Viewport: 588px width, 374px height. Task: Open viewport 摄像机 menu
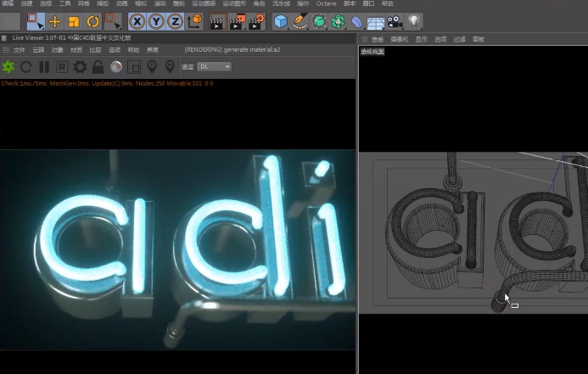click(x=400, y=39)
